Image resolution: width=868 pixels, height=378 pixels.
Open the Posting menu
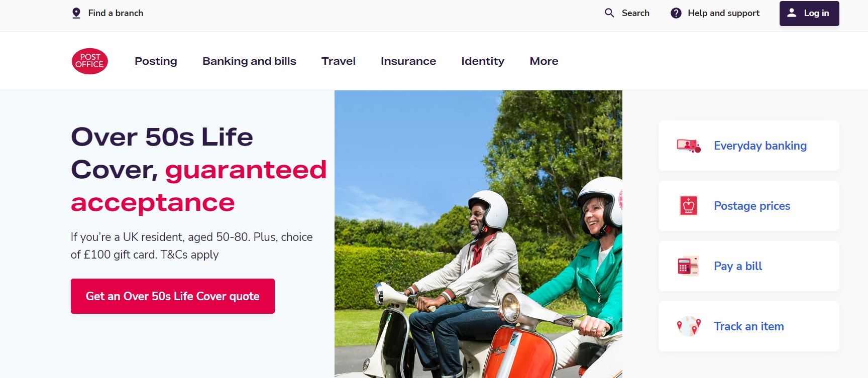156,61
